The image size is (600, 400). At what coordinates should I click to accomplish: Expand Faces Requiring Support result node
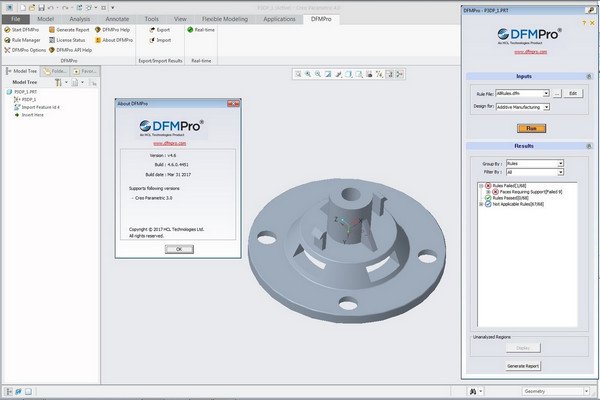point(488,192)
